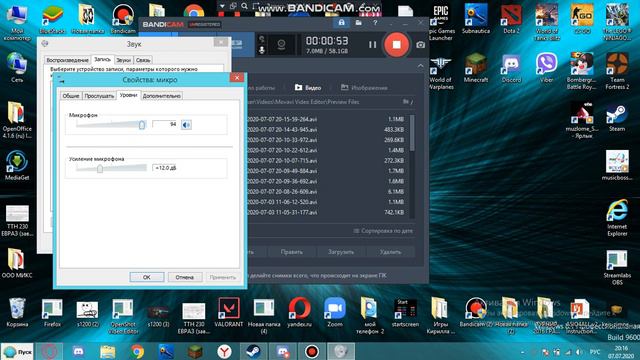Open Bandicam's help question mark
Screen dimensions: 640x360
click(x=375, y=23)
